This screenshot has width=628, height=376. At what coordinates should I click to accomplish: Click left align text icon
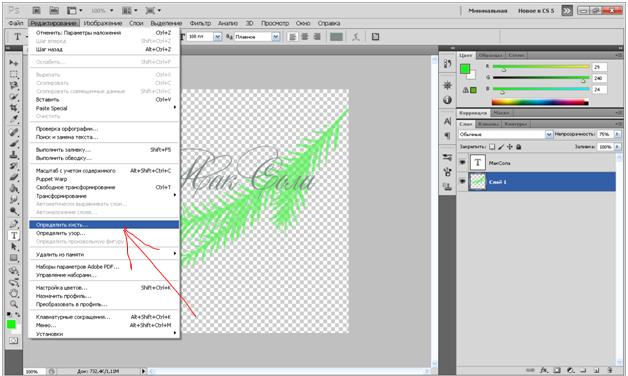[293, 37]
